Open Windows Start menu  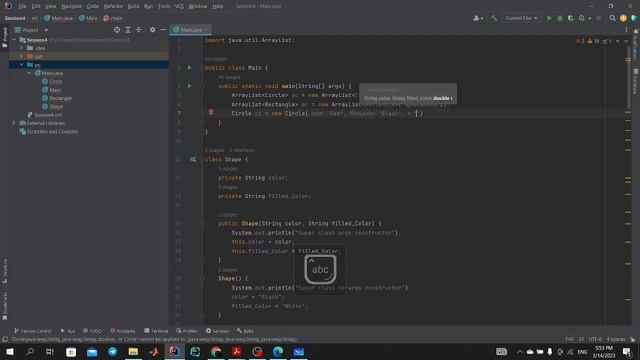(x=10, y=351)
